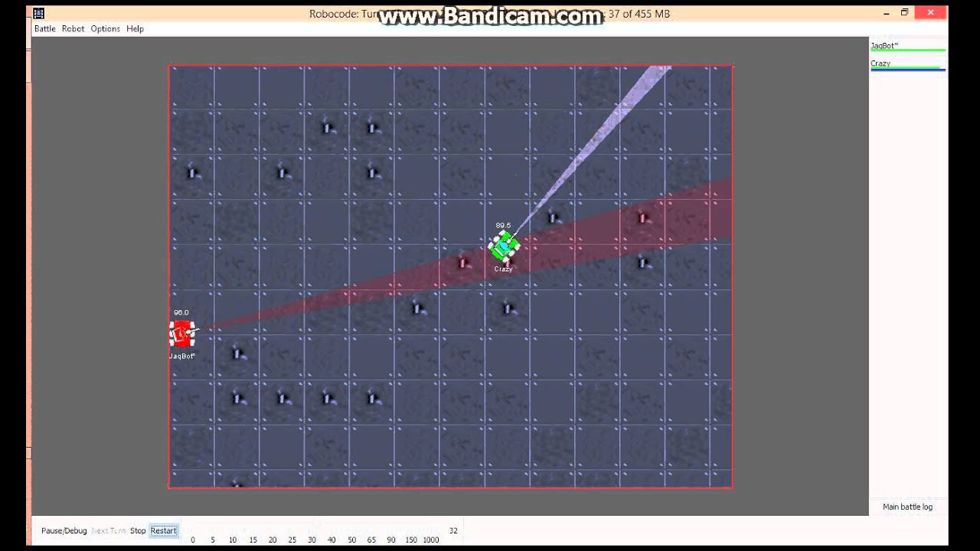The width and height of the screenshot is (980, 551).
Task: Click the TPS slider label 150
Action: [x=411, y=540]
